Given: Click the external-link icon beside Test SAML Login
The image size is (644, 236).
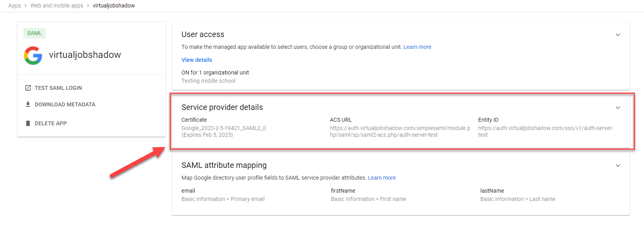Looking at the screenshot, I should point(28,88).
